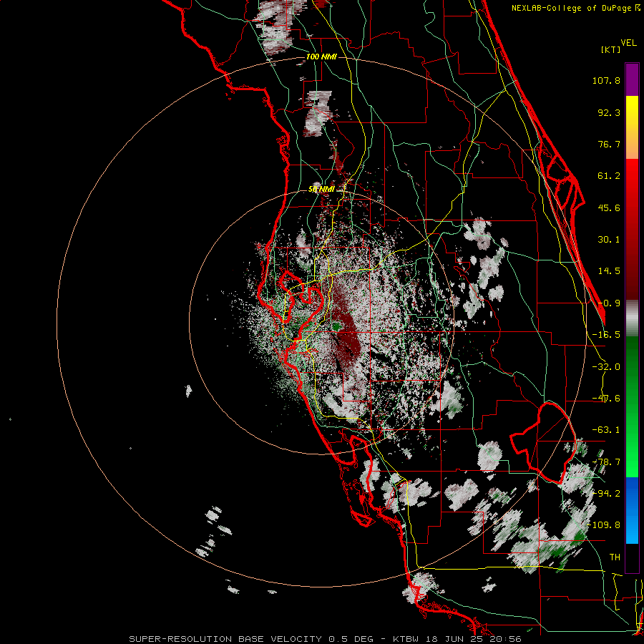
Task: Click the Super-Resolution Base Velocity caption
Action: click(325, 639)
